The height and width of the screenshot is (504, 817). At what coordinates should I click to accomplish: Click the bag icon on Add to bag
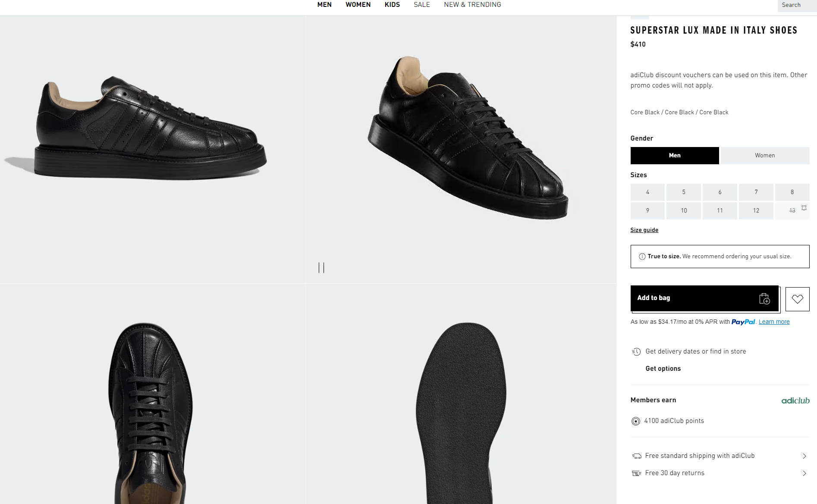pos(764,298)
